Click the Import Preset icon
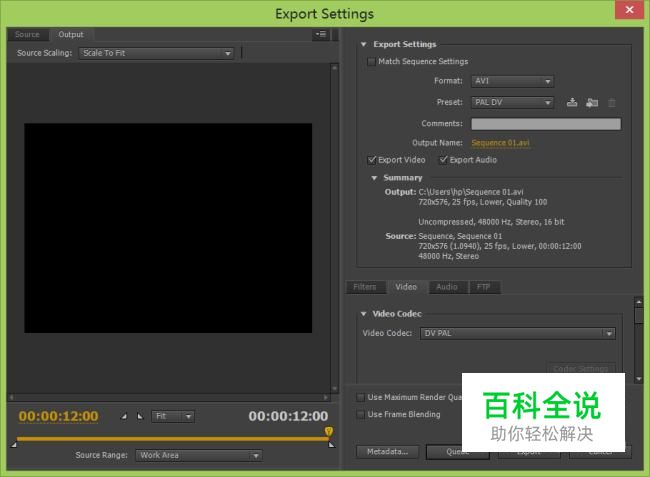 (x=592, y=102)
